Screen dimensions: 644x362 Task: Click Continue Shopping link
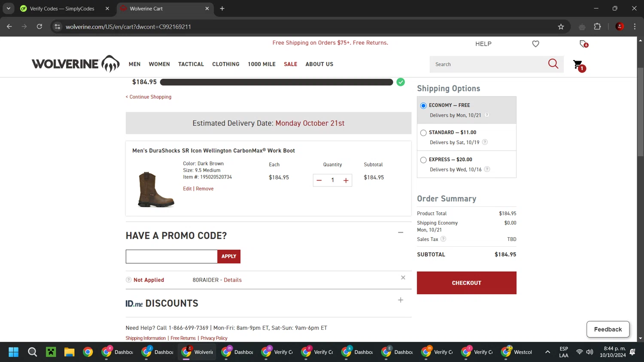point(149,97)
